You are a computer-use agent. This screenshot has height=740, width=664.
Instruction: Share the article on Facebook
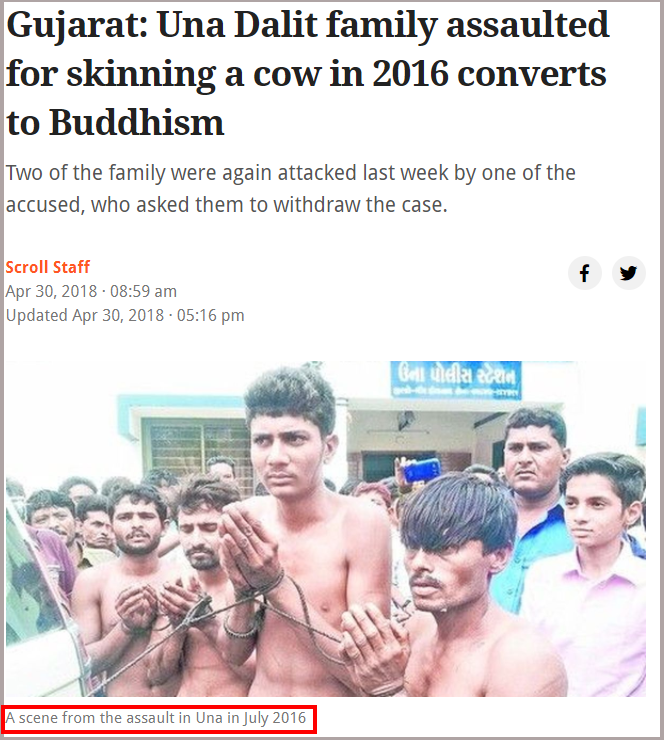click(x=584, y=273)
